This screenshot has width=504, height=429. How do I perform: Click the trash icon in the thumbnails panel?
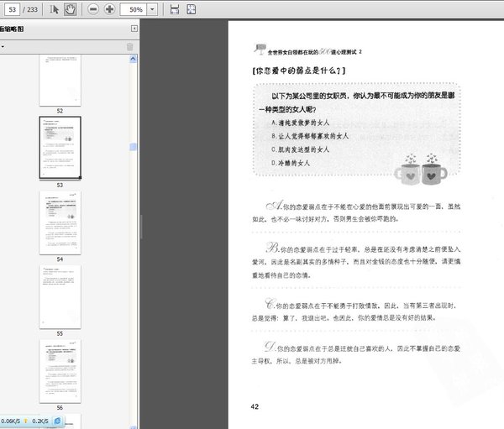[130, 47]
